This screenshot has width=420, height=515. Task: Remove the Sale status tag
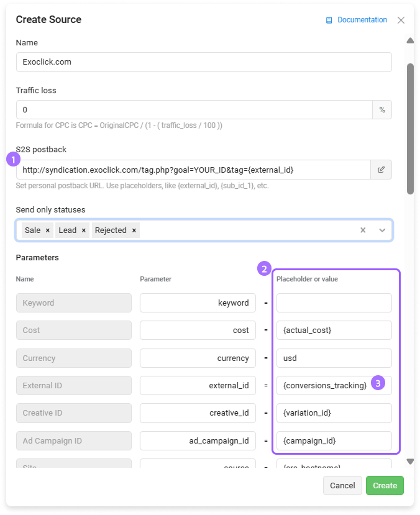(x=48, y=230)
